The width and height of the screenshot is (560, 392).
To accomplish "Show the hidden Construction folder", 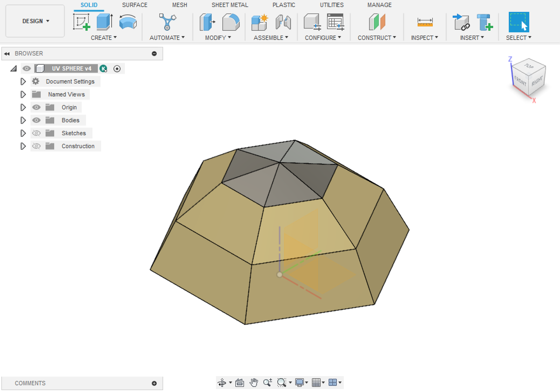I will pos(36,146).
